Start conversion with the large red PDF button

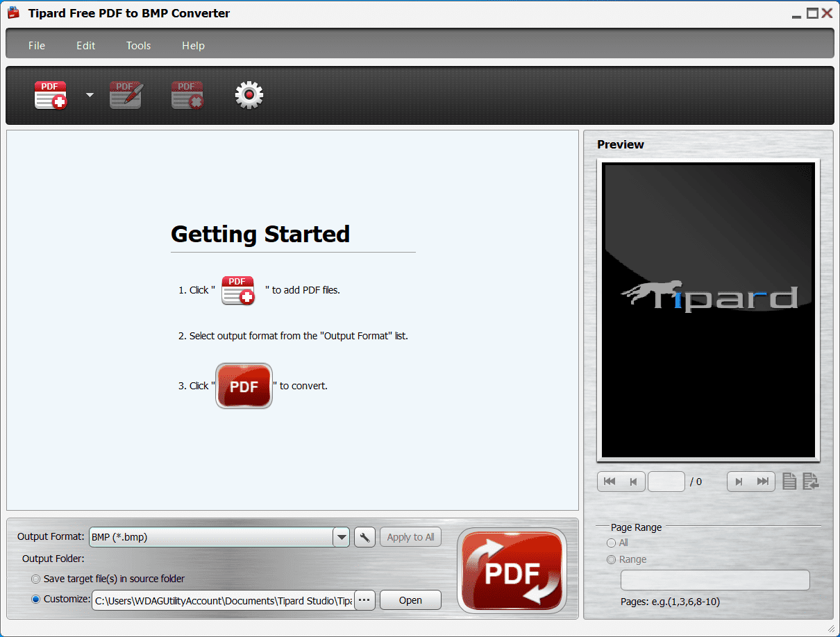point(512,570)
